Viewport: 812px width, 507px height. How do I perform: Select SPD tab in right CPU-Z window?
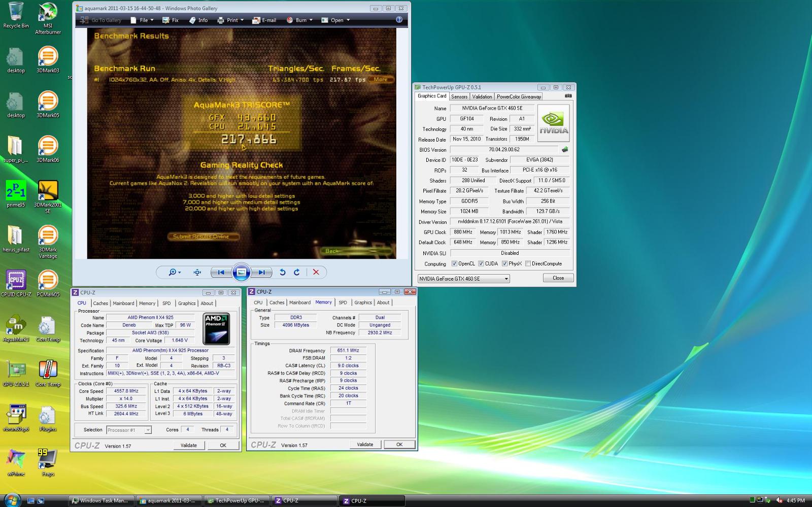(343, 302)
